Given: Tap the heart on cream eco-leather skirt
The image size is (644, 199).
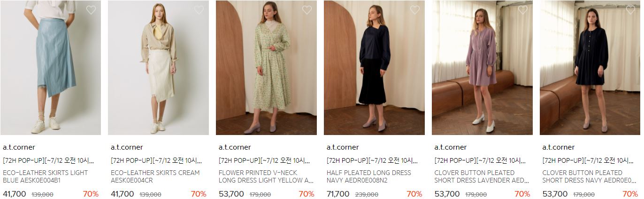Looking at the screenshot, I should point(199,10).
